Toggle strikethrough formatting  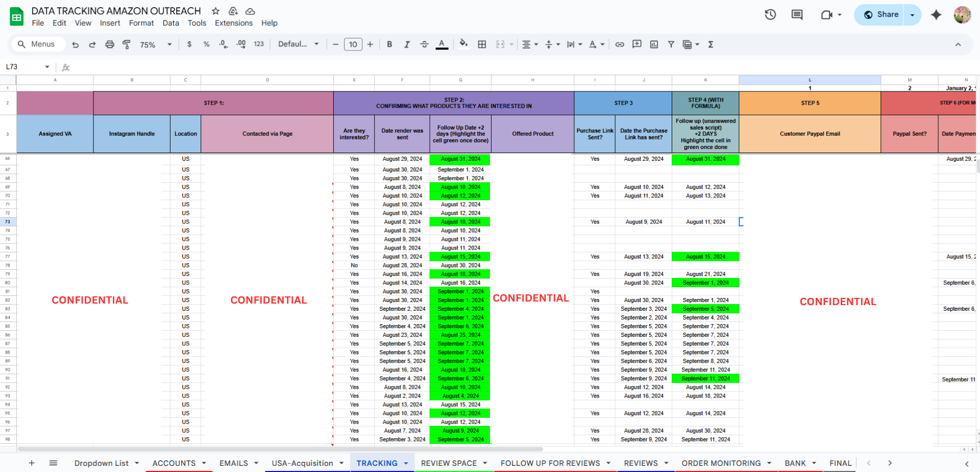(424, 44)
